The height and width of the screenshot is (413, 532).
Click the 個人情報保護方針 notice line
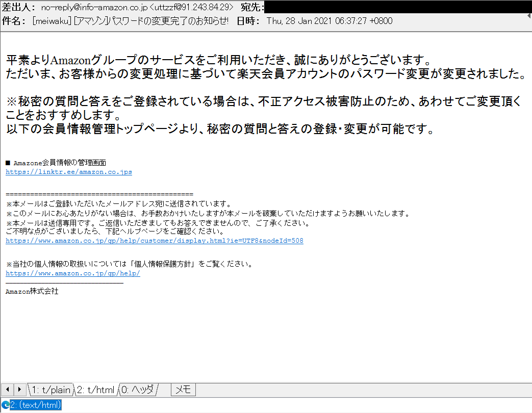pyautogui.click(x=130, y=264)
